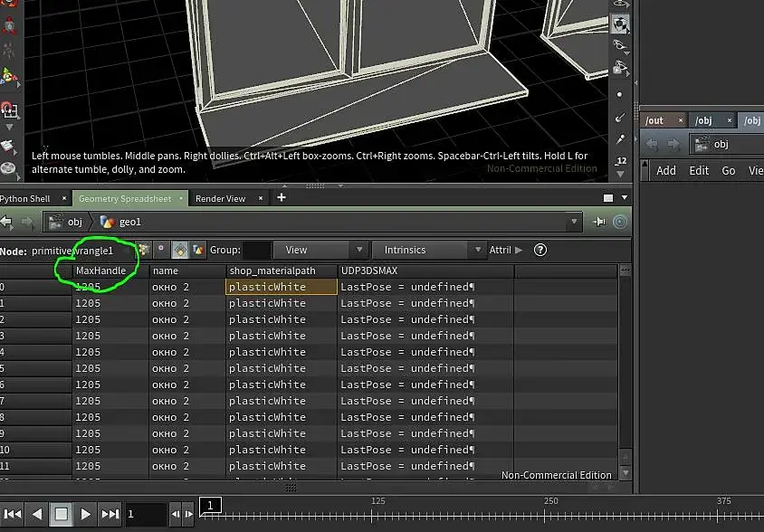Maximize the spreadsheet pane
764x532 pixels.
608,197
